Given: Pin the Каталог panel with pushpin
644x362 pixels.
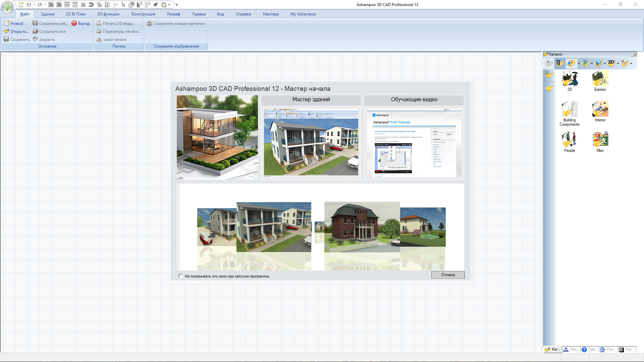Looking at the screenshot, I should 634,54.
